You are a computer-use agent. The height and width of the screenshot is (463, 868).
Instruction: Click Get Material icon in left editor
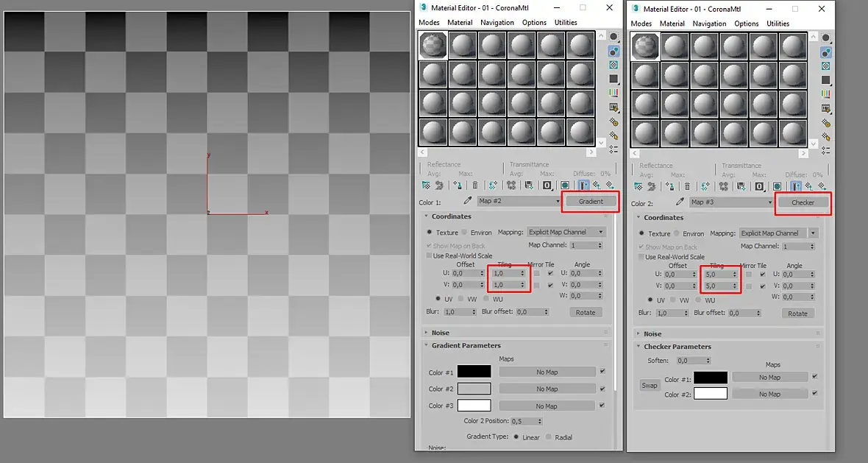pyautogui.click(x=426, y=185)
